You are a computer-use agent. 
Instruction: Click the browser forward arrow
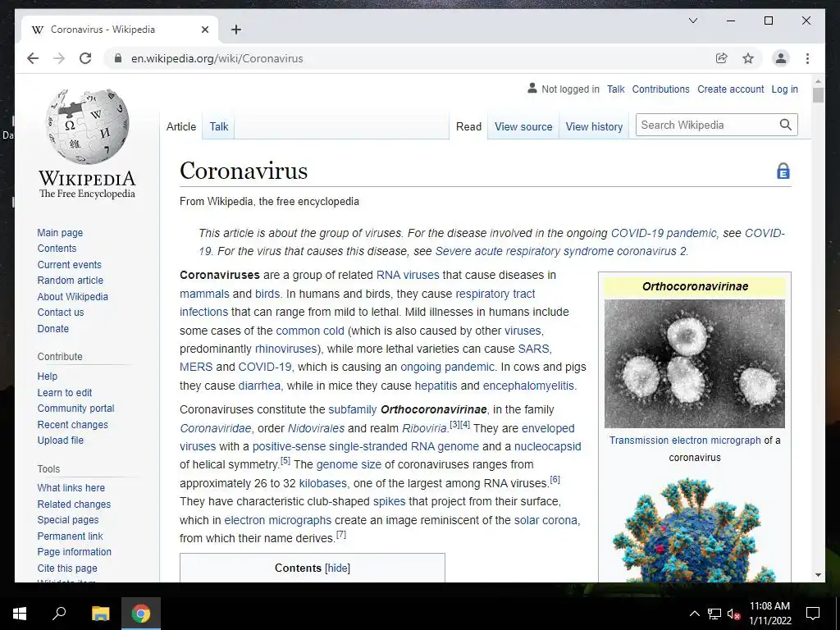(x=59, y=58)
